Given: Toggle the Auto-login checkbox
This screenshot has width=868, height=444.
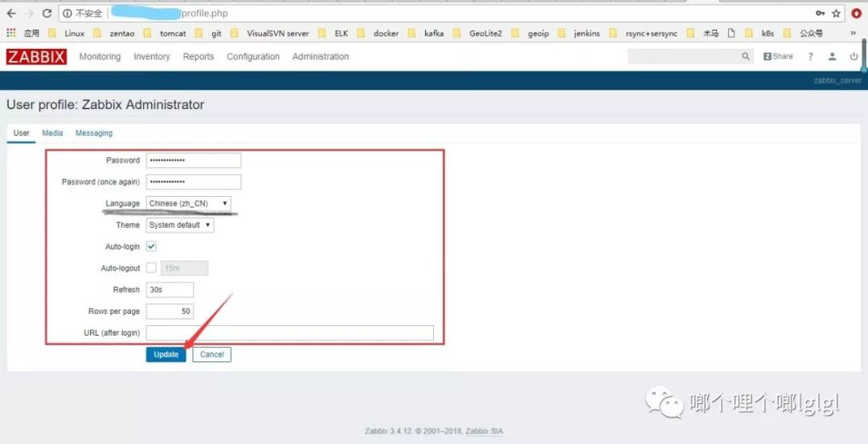Looking at the screenshot, I should [x=151, y=246].
